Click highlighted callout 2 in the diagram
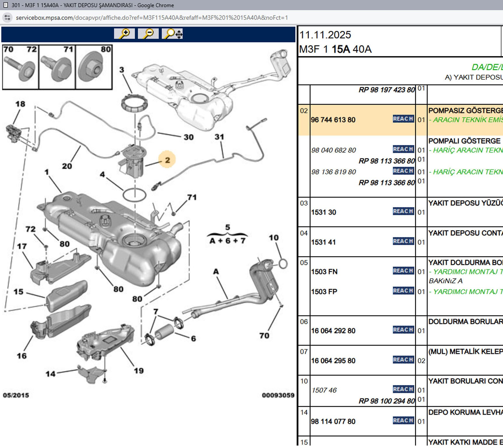Viewport: 503px width, 448px height. point(167,160)
